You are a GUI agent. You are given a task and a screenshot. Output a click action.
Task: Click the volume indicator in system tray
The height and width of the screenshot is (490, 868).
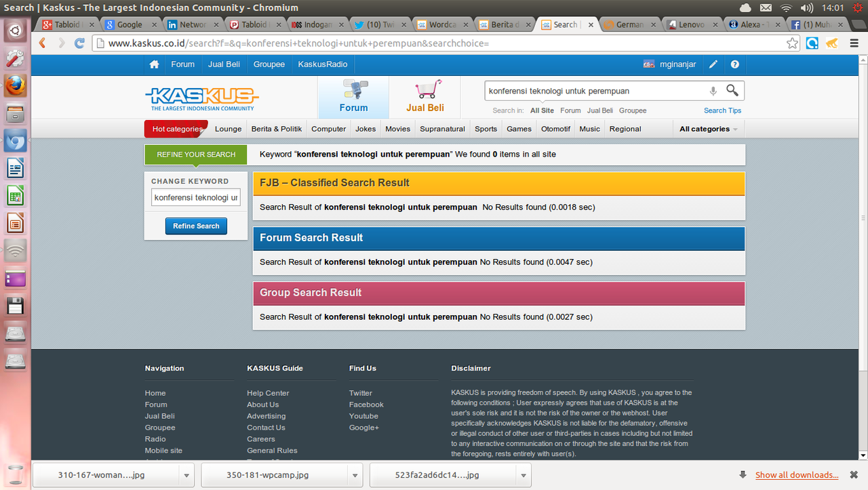[806, 7]
